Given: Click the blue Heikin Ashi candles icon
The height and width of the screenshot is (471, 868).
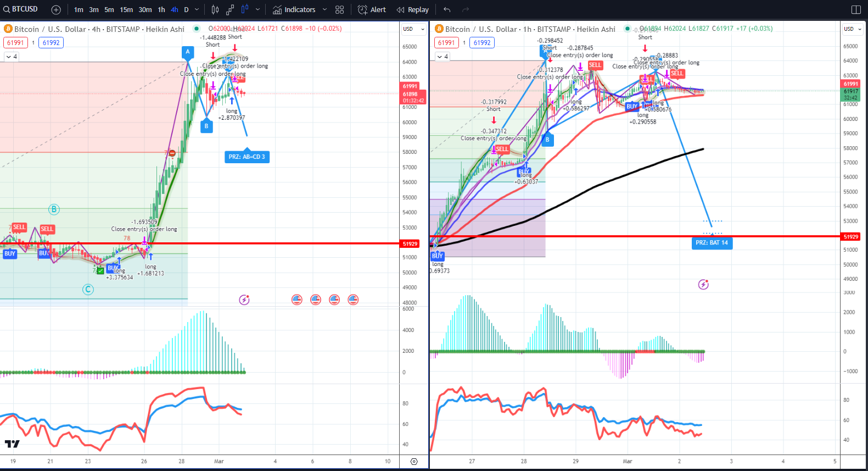Looking at the screenshot, I should (245, 9).
